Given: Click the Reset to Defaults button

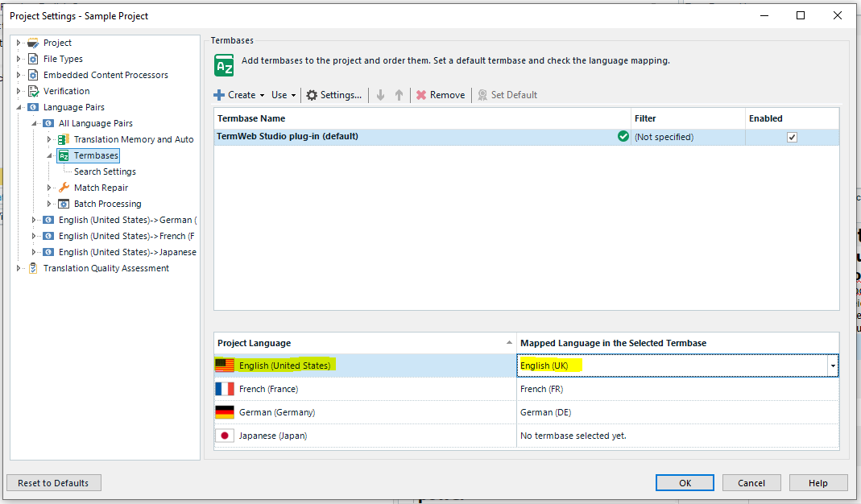Looking at the screenshot, I should click(53, 482).
